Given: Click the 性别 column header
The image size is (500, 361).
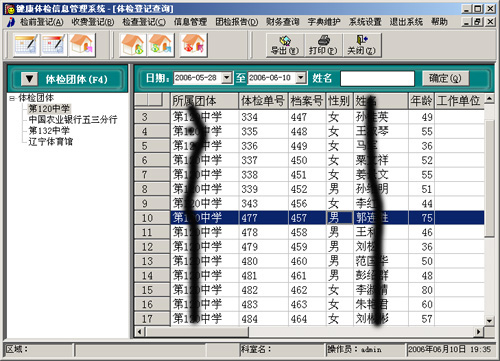Looking at the screenshot, I should (x=339, y=101).
